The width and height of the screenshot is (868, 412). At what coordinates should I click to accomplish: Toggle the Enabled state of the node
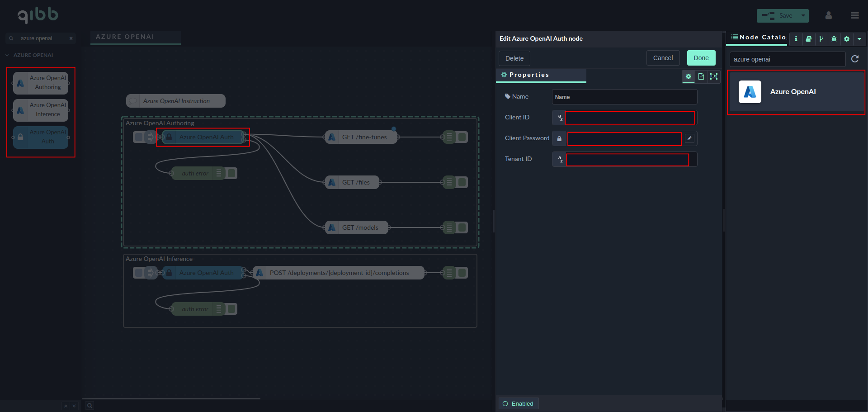tap(518, 403)
